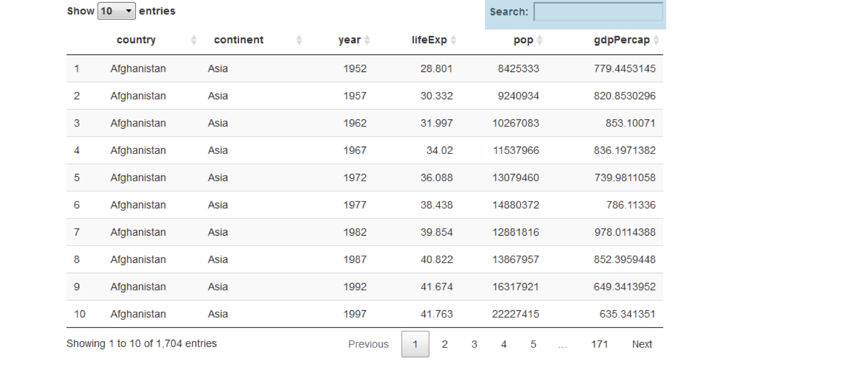Click the gdpPercap column header label

tap(621, 40)
